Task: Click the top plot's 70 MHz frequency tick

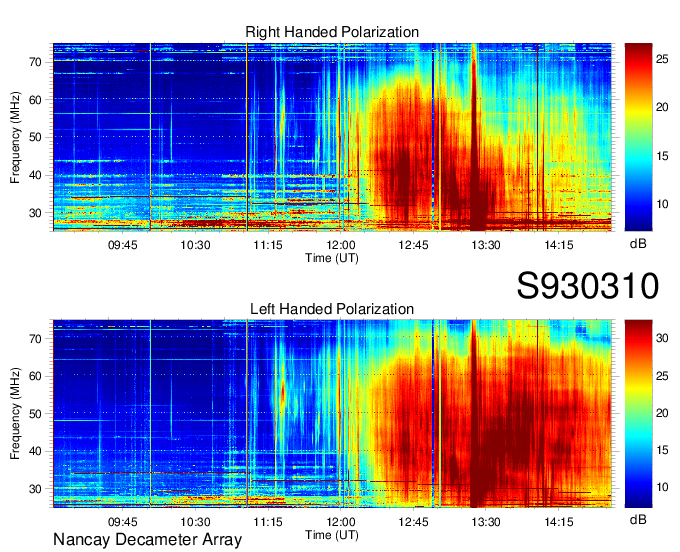Action: pos(36,62)
